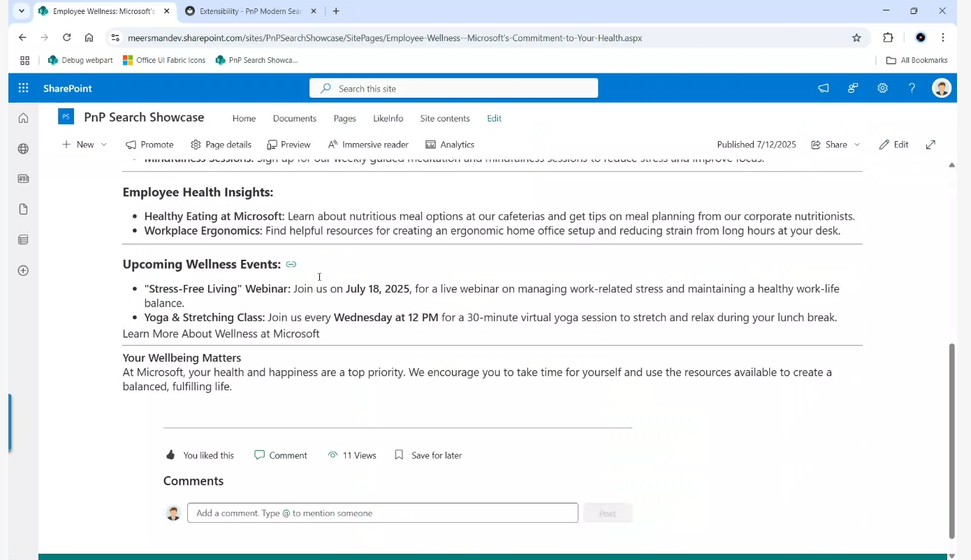The width and height of the screenshot is (971, 560).
Task: Open Documents in site navigation
Action: click(295, 119)
